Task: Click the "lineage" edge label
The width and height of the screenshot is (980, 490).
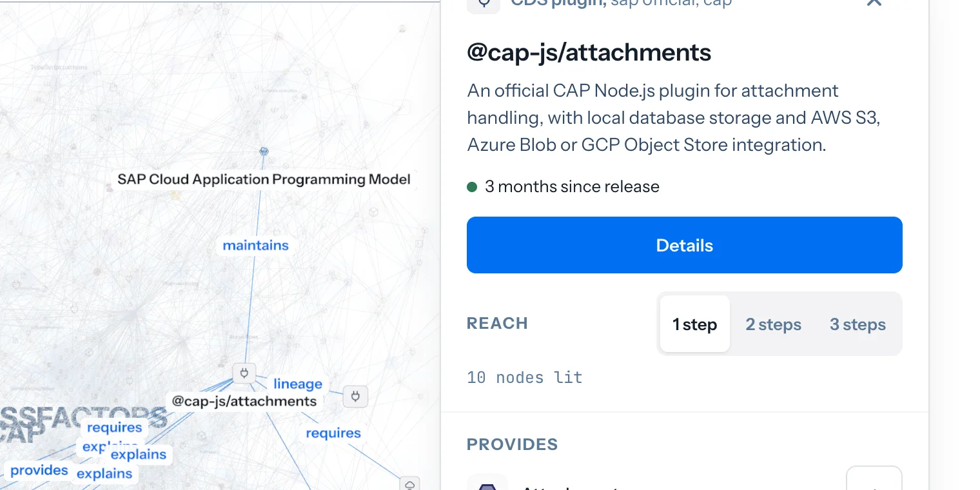Action: coord(297,384)
